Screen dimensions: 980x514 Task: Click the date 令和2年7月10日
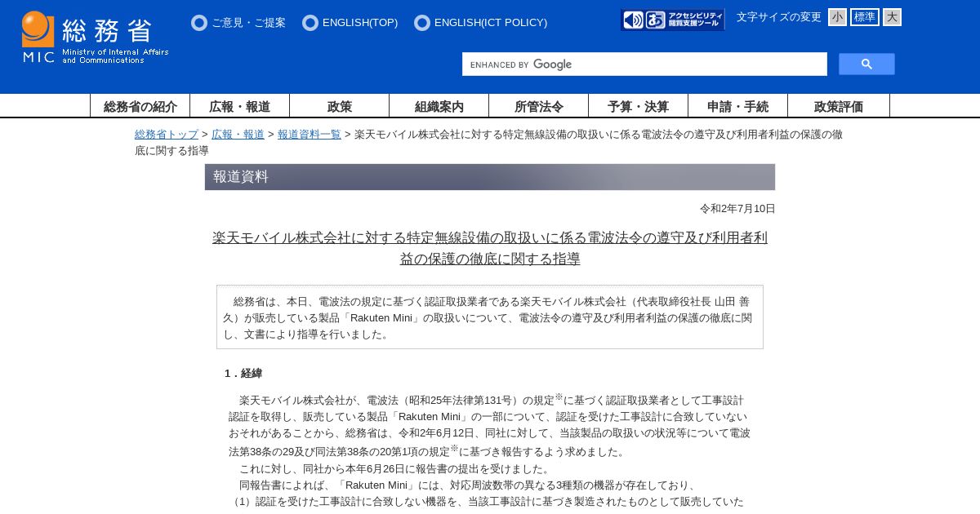(x=737, y=209)
